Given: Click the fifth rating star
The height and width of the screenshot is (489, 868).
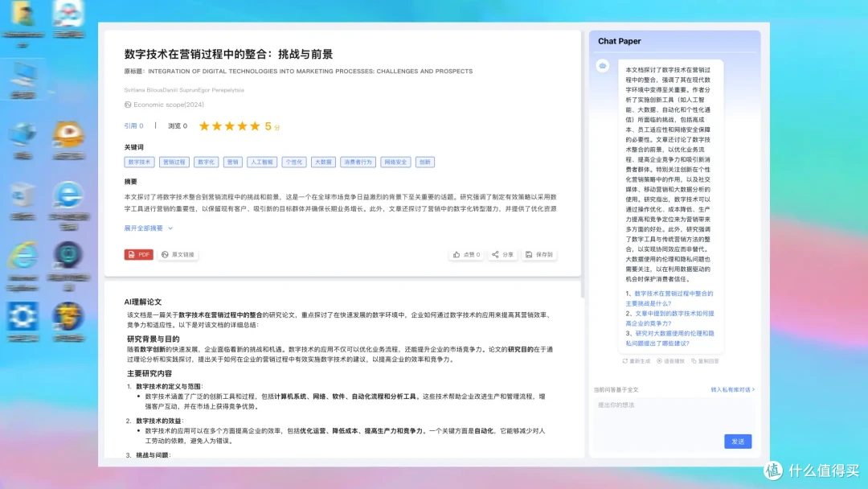Looking at the screenshot, I should coord(255,126).
